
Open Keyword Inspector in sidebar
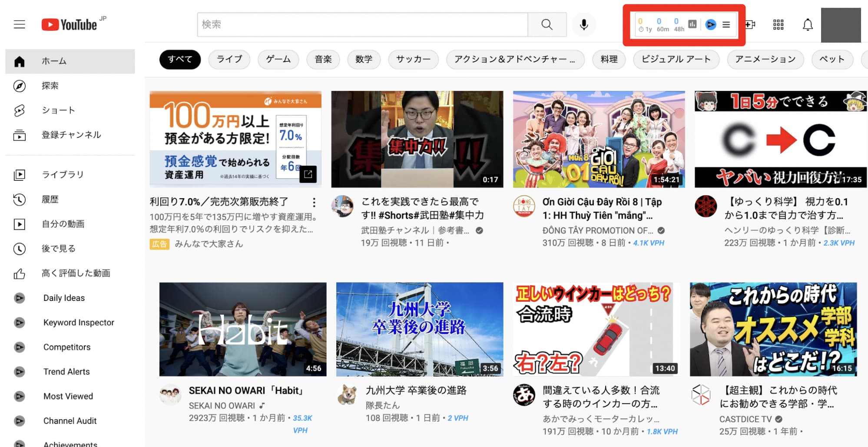(x=79, y=323)
